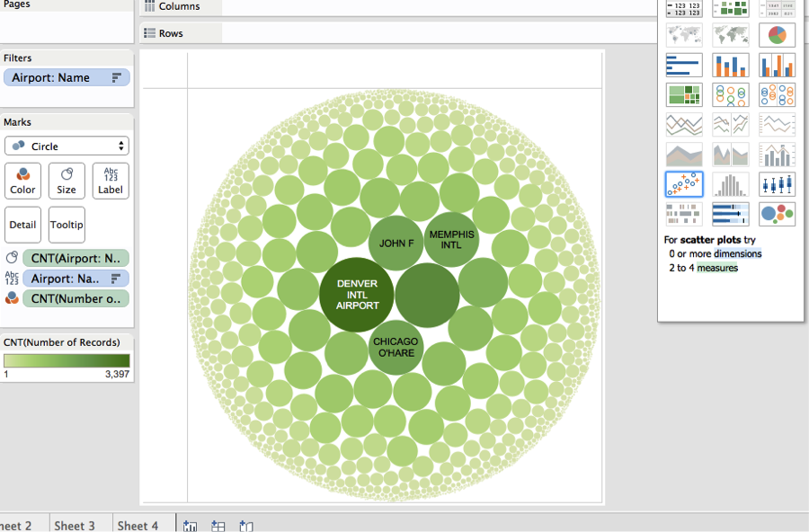Click the new story icon in tab bar

click(246, 526)
